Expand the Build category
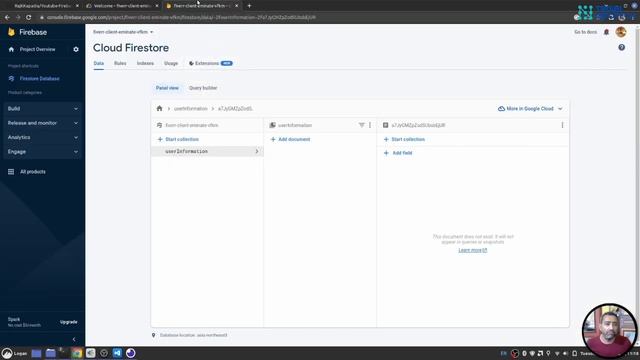 42,109
